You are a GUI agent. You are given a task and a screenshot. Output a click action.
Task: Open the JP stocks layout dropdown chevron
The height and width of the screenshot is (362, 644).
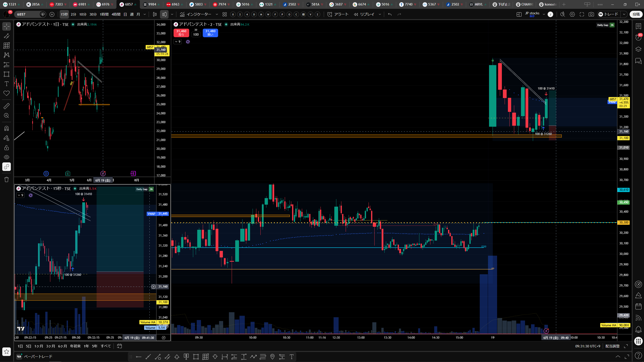pos(544,14)
